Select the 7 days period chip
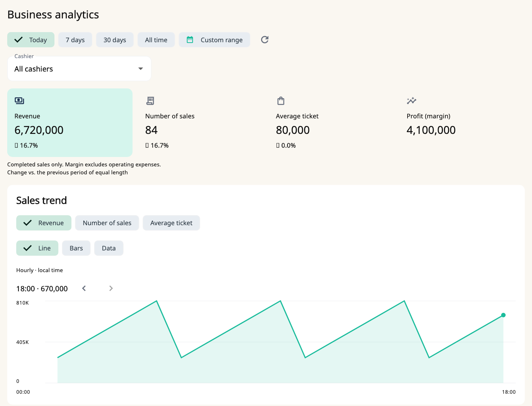Viewport: 532px width, 406px height. click(75, 40)
